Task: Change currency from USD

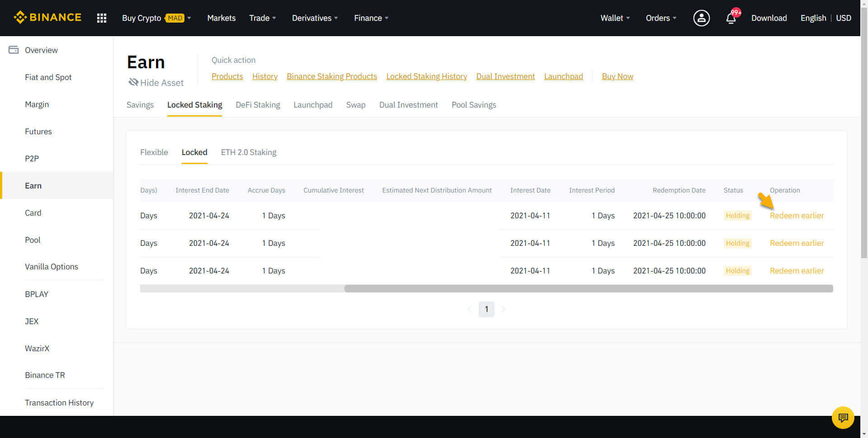Action: click(844, 18)
